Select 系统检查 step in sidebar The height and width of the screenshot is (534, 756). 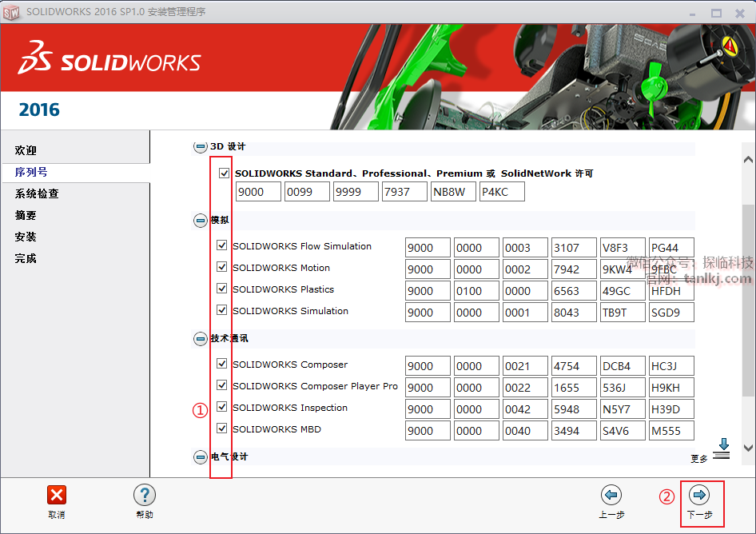pyautogui.click(x=37, y=193)
